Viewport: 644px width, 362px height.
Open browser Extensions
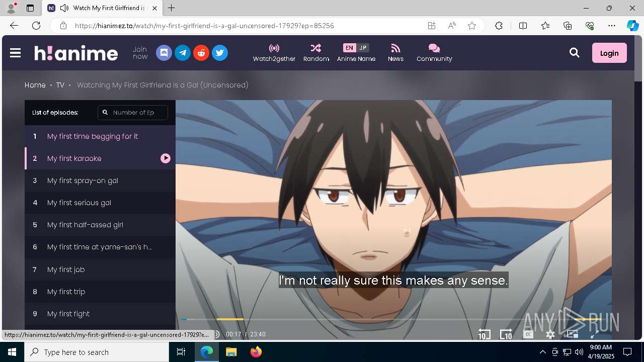(499, 26)
